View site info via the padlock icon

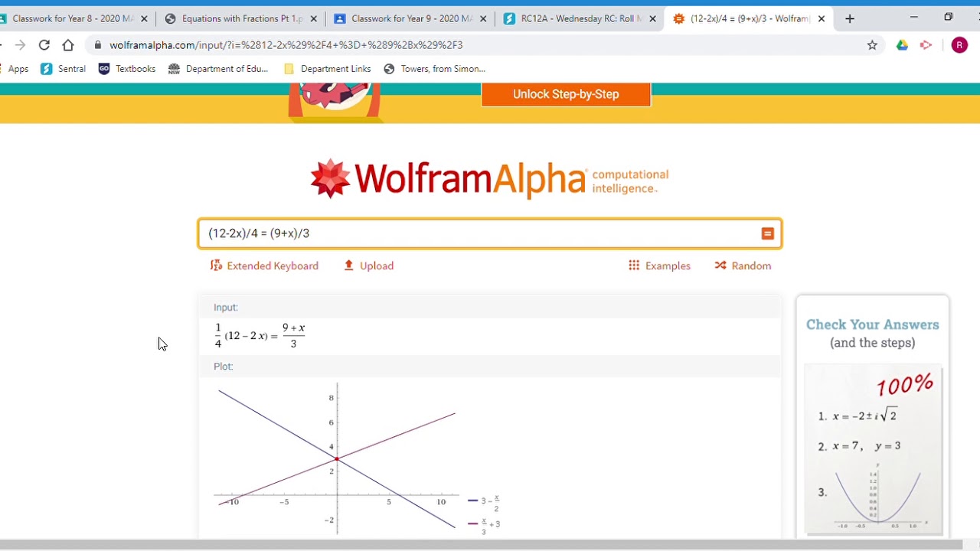pos(97,45)
